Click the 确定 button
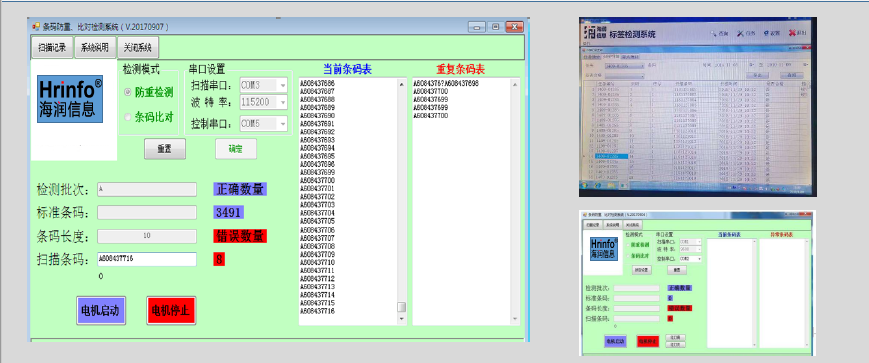This screenshot has height=363, width=869. click(236, 149)
